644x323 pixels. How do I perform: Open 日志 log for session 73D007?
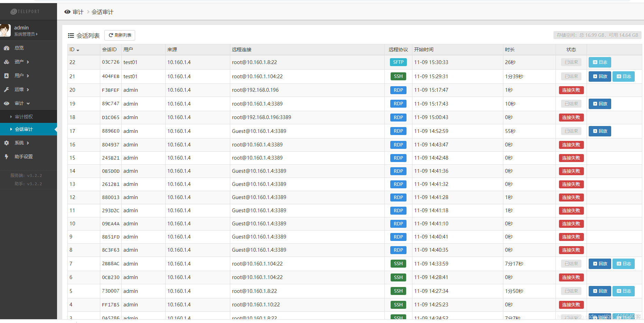(x=624, y=291)
